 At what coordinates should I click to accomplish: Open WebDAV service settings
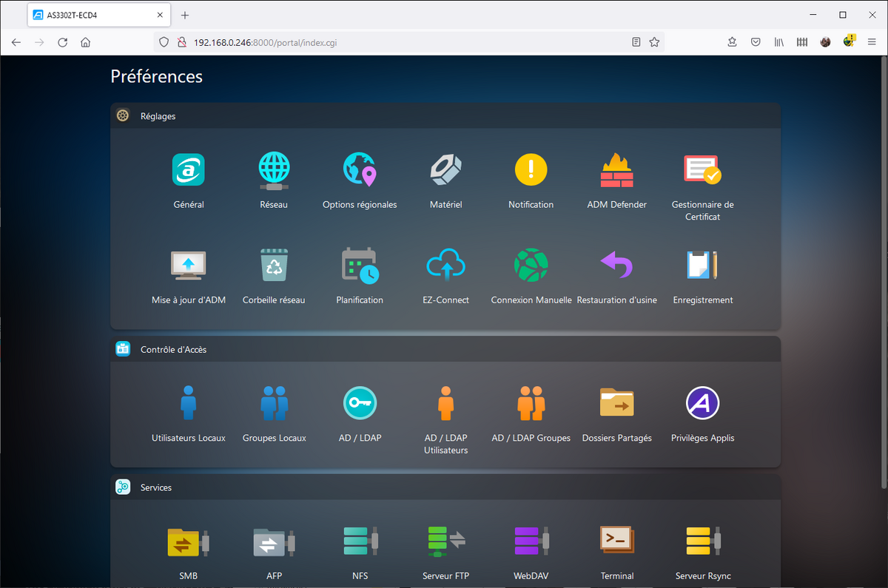(x=531, y=541)
